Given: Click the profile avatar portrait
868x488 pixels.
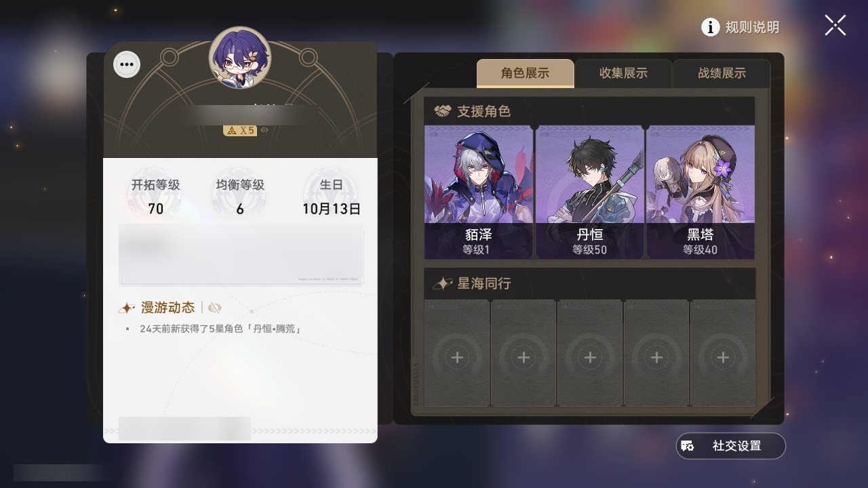Looking at the screenshot, I should coord(239,58).
